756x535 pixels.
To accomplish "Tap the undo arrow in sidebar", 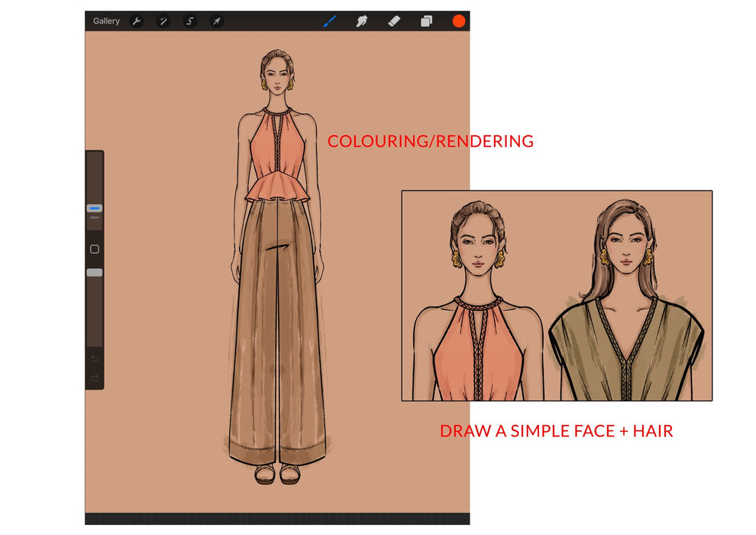I will [x=93, y=359].
